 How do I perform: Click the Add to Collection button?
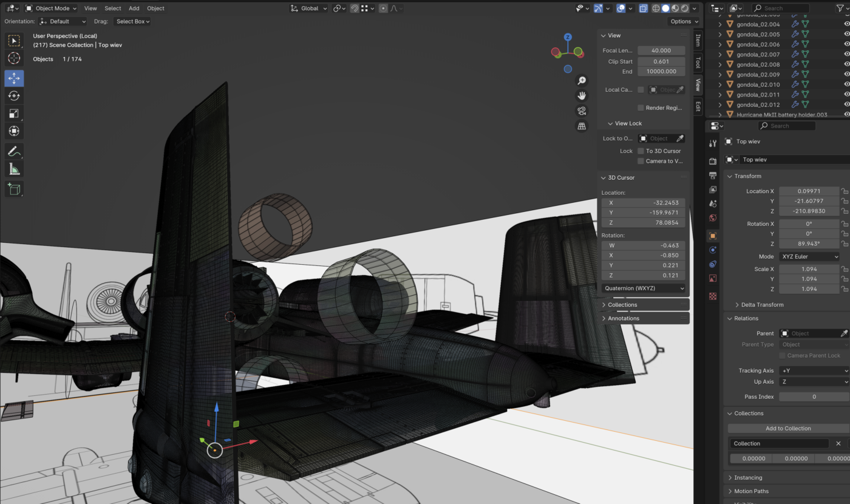pyautogui.click(x=787, y=428)
